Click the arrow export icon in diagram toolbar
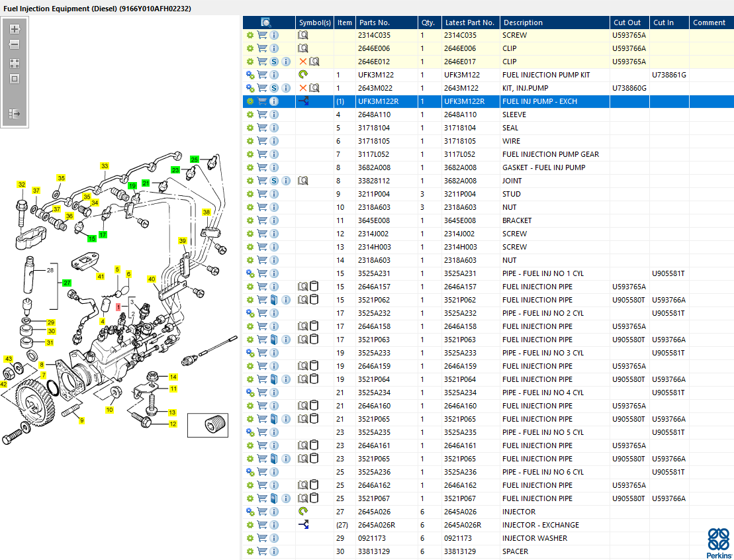The image size is (734, 560). (15, 113)
